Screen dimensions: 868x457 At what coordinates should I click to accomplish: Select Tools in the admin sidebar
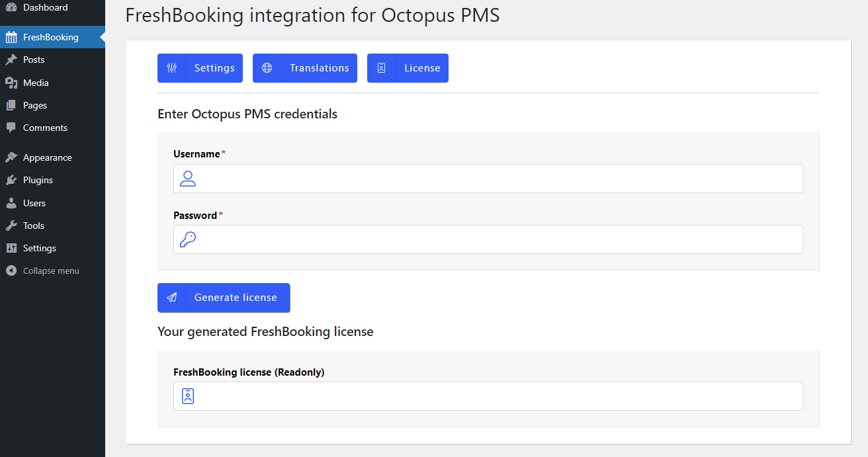pos(52,226)
